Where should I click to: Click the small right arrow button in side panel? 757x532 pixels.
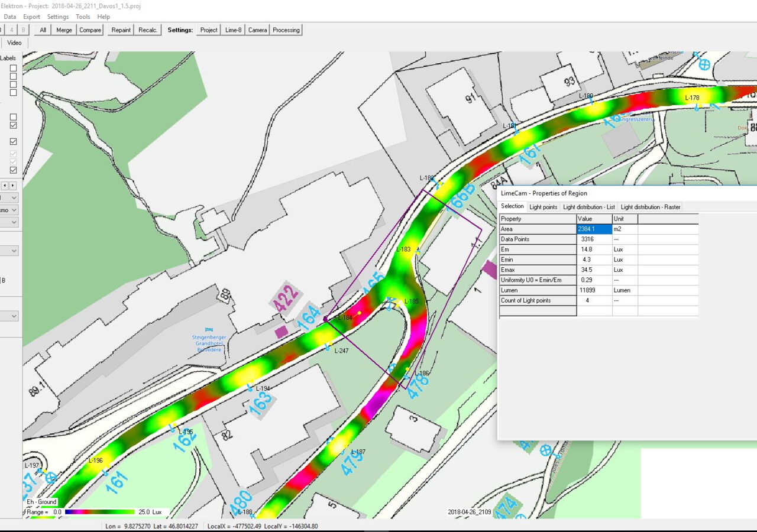coord(12,186)
